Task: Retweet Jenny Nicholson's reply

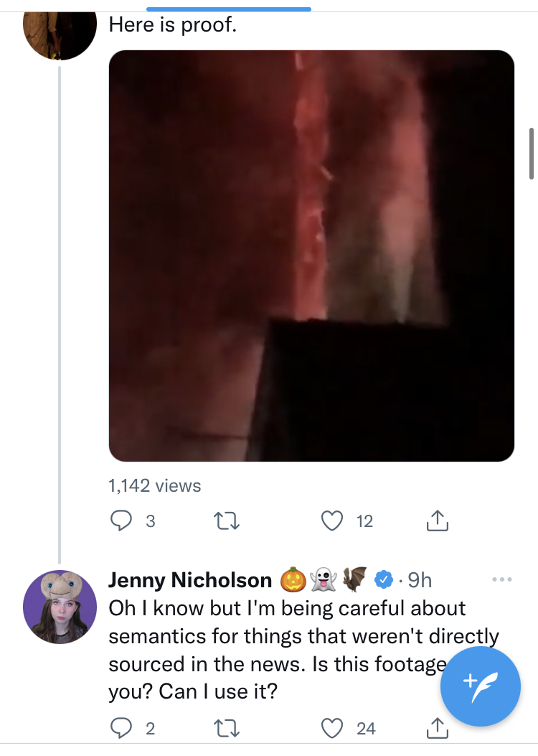Action: (226, 728)
